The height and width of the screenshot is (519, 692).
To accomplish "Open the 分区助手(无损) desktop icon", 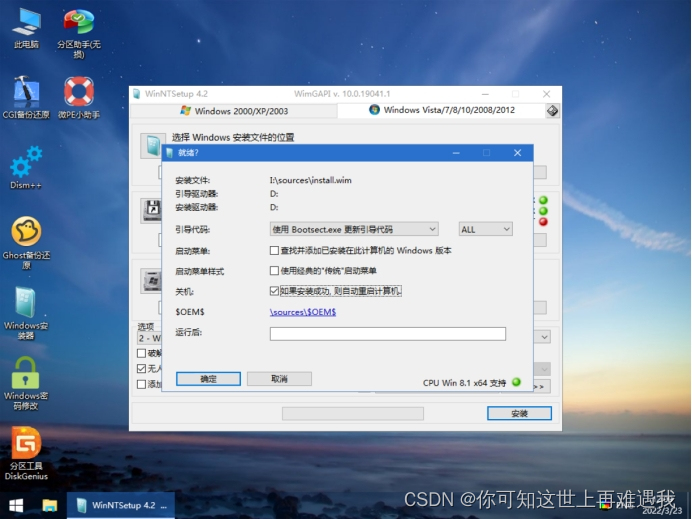I will [79, 32].
